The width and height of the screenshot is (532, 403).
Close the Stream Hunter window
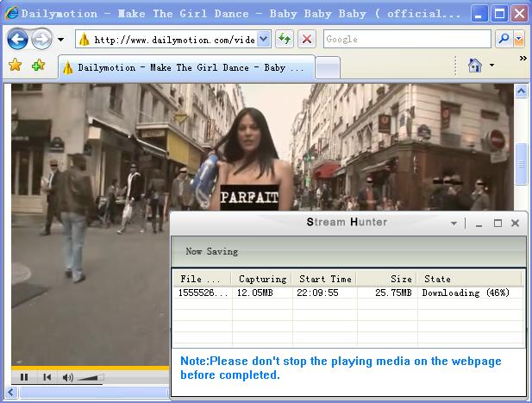(515, 223)
